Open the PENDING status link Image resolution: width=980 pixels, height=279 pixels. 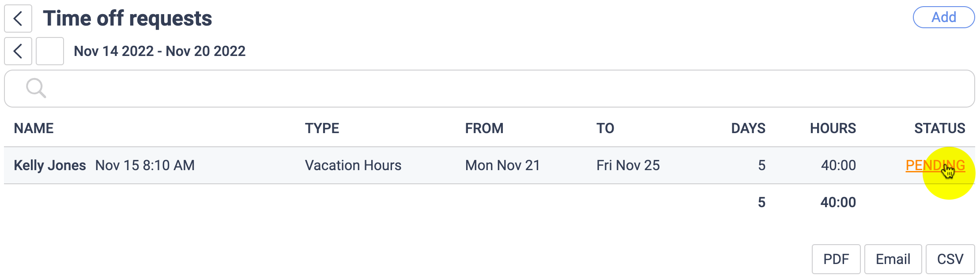[x=935, y=165]
